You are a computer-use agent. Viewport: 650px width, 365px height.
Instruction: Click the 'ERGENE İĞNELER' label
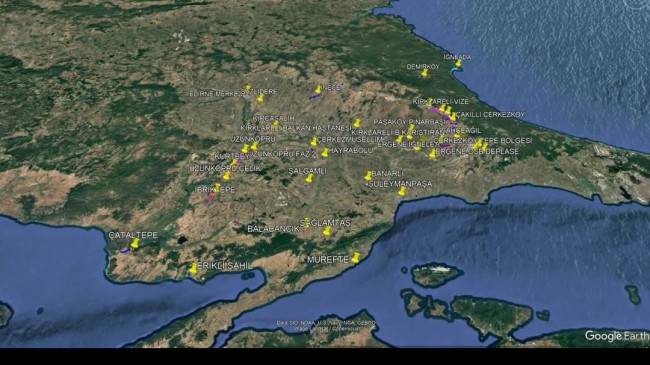408,144
